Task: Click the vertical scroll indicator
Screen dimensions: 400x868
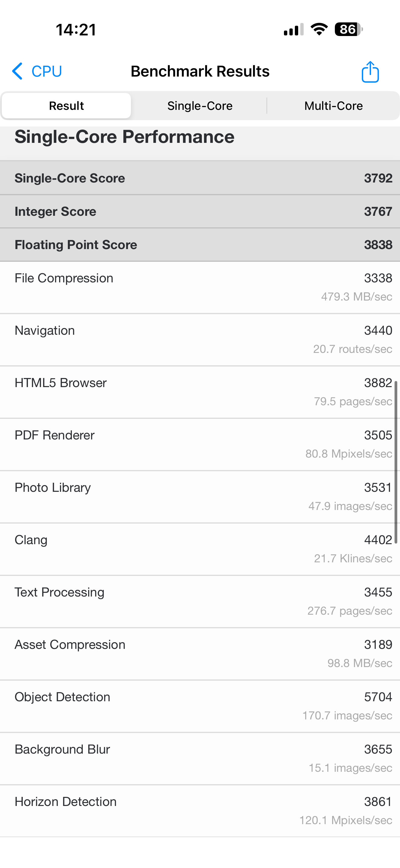Action: (x=396, y=462)
